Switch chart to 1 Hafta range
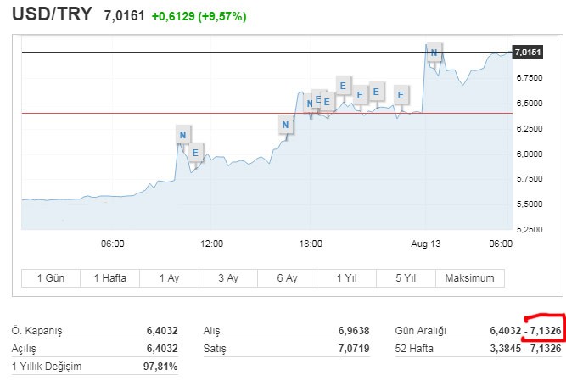This screenshot has width=566, height=392. [109, 278]
